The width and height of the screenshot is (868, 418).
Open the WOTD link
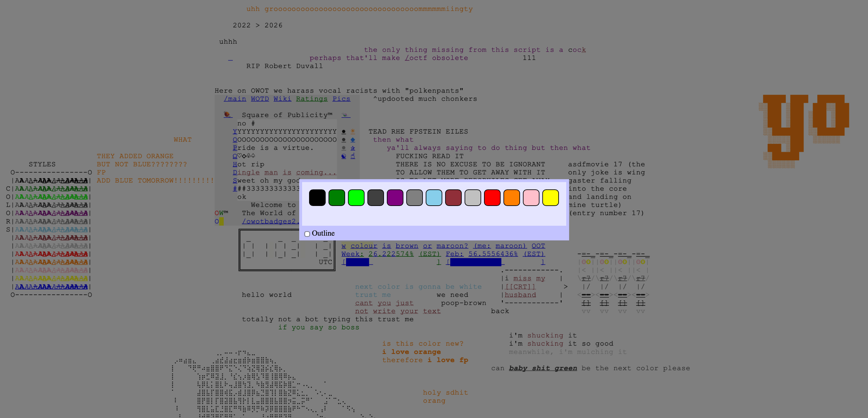[x=259, y=99]
